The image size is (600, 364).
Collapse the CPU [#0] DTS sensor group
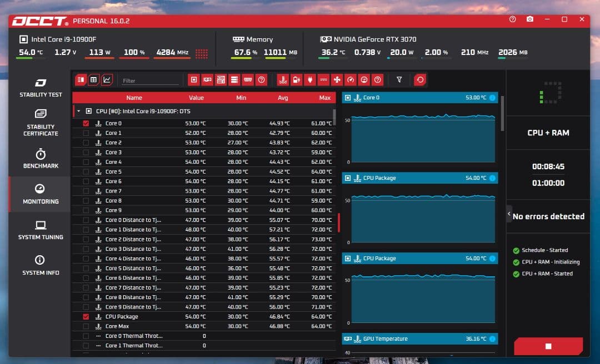(78, 111)
